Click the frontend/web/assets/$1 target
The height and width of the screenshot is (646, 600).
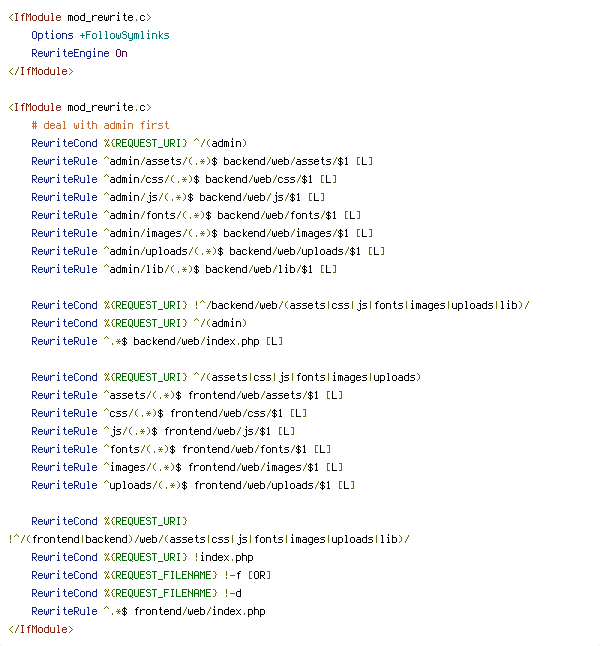point(253,396)
